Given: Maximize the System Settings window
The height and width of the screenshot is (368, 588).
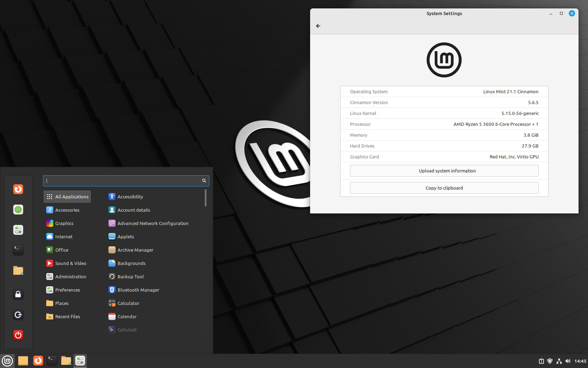Looking at the screenshot, I should [561, 13].
